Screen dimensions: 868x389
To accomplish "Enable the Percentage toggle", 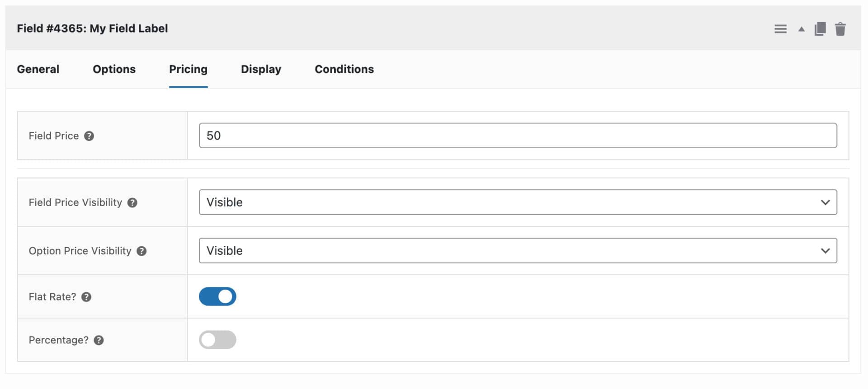I will pos(217,340).
